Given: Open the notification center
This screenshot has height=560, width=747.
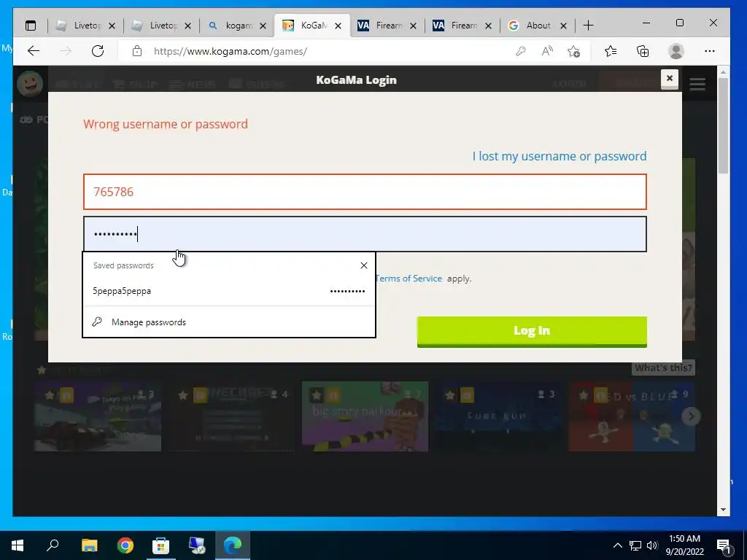Looking at the screenshot, I should coord(724,545).
